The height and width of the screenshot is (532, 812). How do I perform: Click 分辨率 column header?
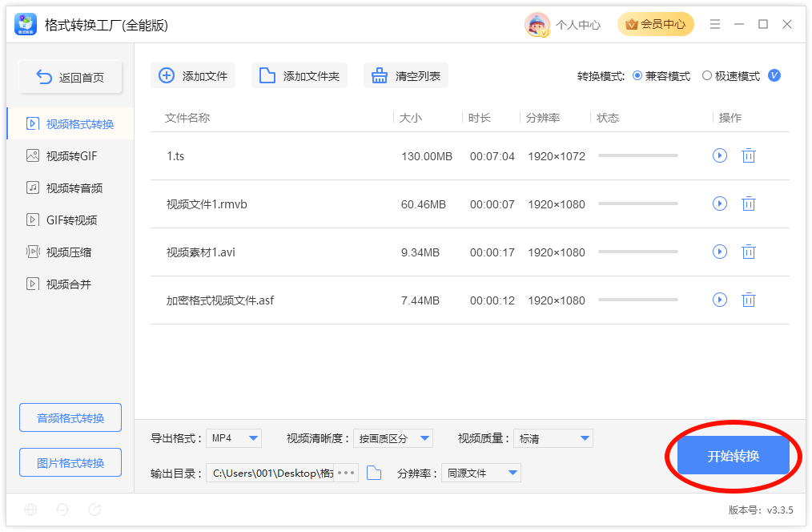point(543,118)
